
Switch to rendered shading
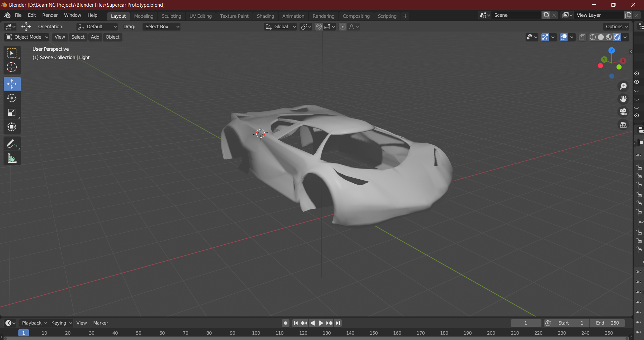tap(617, 37)
